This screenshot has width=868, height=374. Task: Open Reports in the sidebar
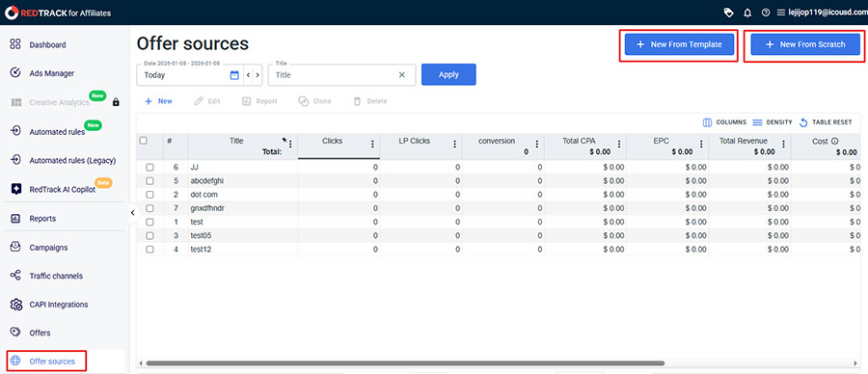coord(42,219)
